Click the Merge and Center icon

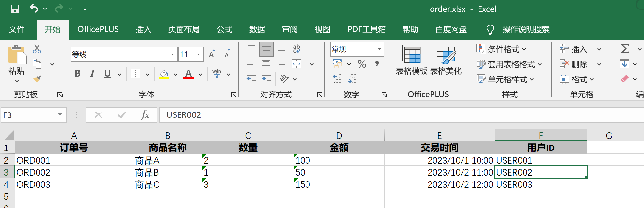click(x=297, y=64)
